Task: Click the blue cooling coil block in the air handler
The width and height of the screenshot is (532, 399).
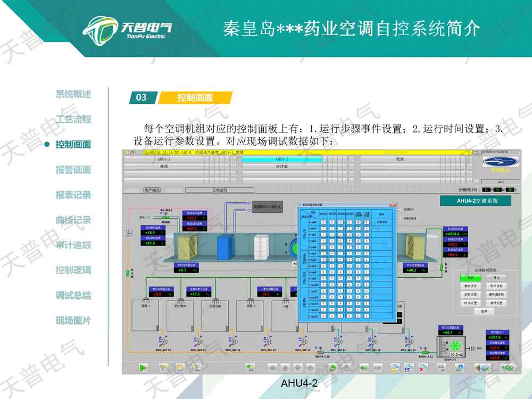Action: tap(225, 247)
